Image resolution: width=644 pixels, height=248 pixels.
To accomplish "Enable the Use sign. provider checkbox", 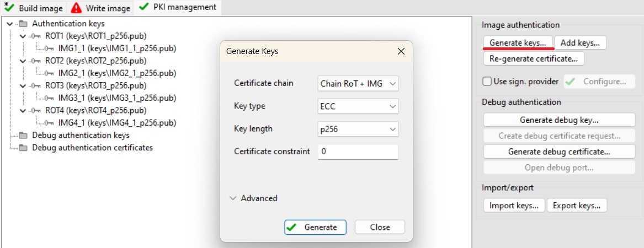I will (487, 82).
